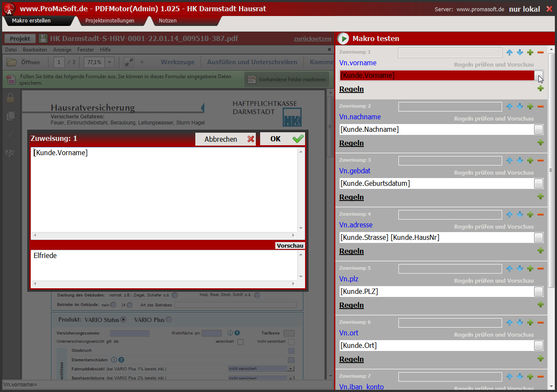Remove Zuweisung 2 with the orange minus
The width and height of the screenshot is (557, 392).
541,106
